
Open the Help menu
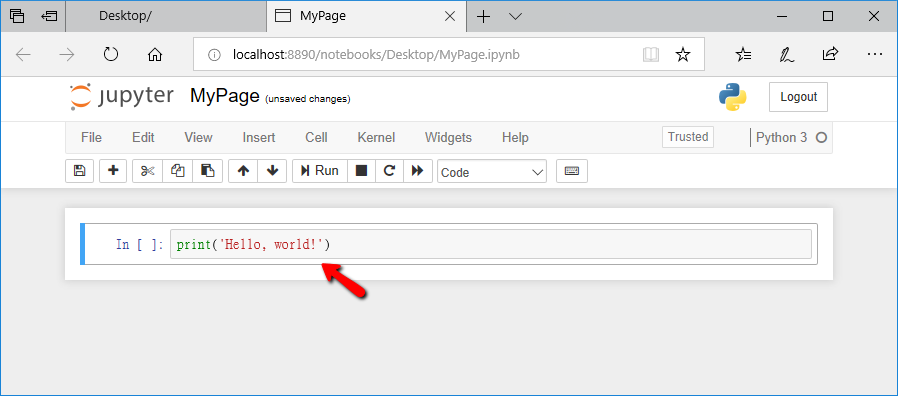pos(515,138)
